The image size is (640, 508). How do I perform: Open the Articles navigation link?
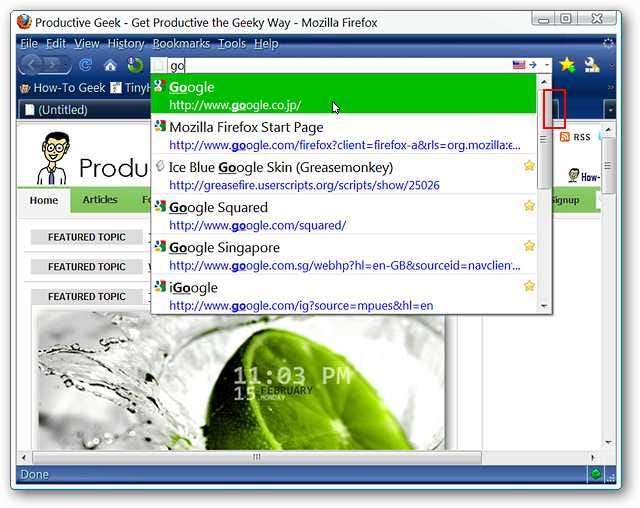(x=100, y=200)
